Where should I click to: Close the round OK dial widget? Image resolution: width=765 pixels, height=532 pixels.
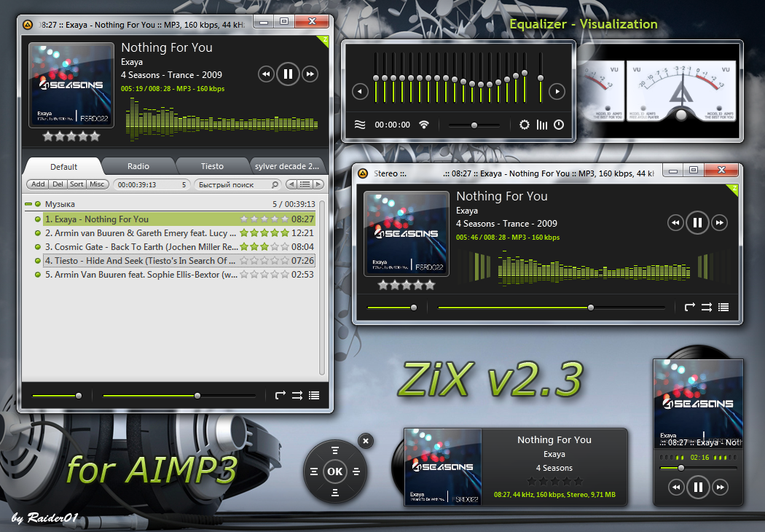pyautogui.click(x=366, y=441)
